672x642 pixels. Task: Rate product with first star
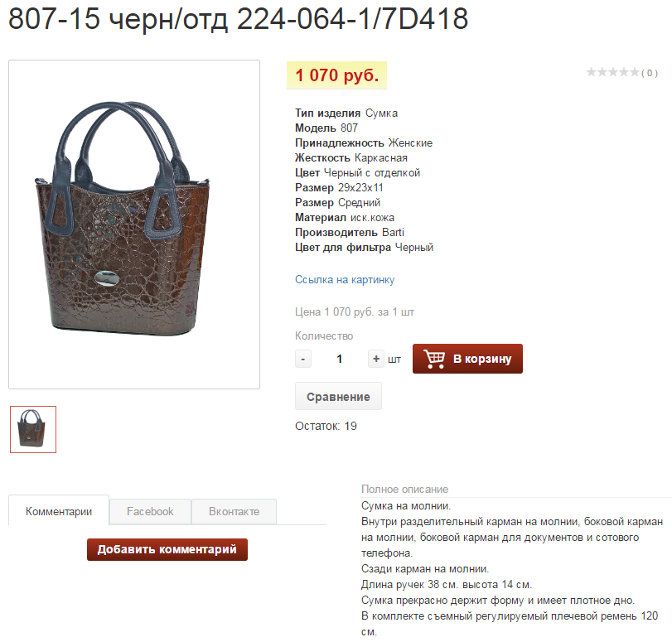click(592, 72)
